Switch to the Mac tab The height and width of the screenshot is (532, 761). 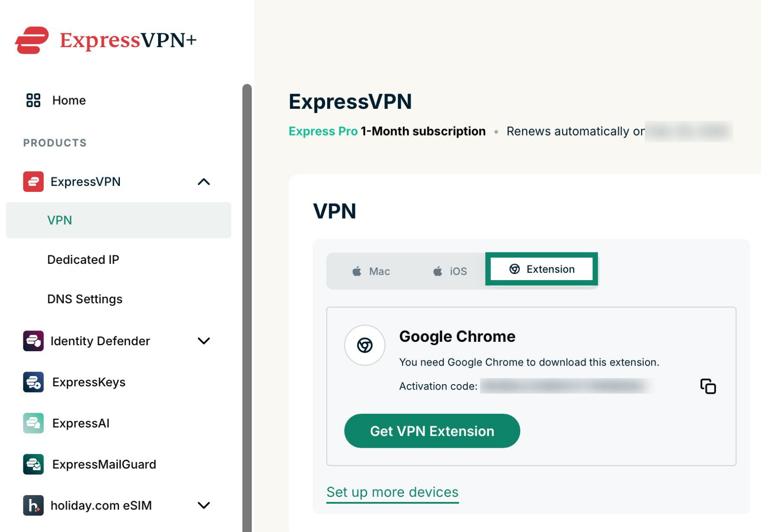(371, 271)
